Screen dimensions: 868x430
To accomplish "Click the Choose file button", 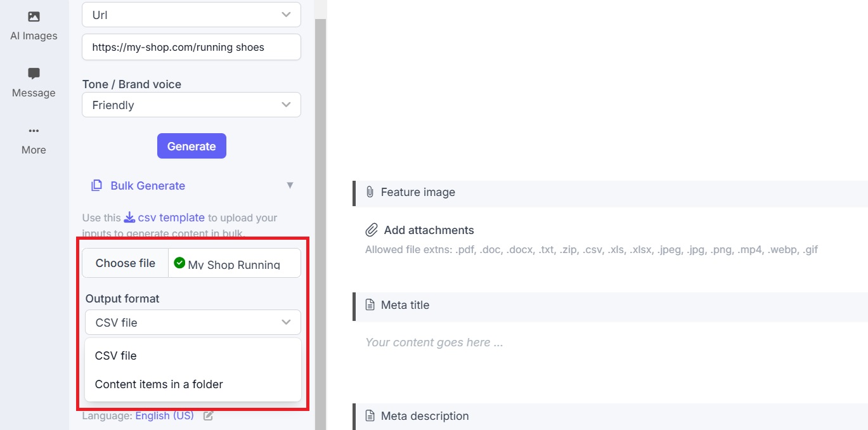I will click(x=126, y=263).
